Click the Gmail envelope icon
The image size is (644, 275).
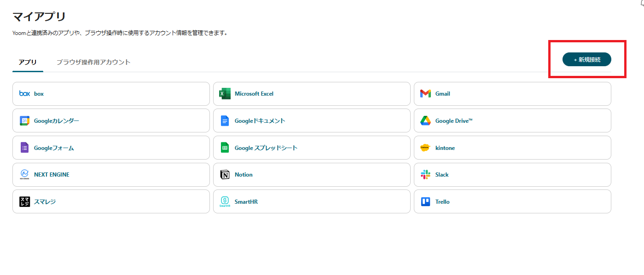425,94
